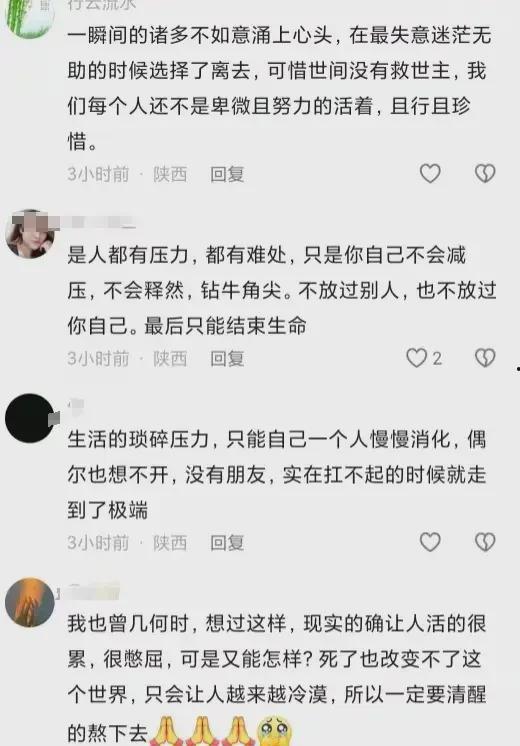Select the comment text starting 一瞬间的诸多不如意
The width and height of the screenshot is (520, 746).
point(279,88)
